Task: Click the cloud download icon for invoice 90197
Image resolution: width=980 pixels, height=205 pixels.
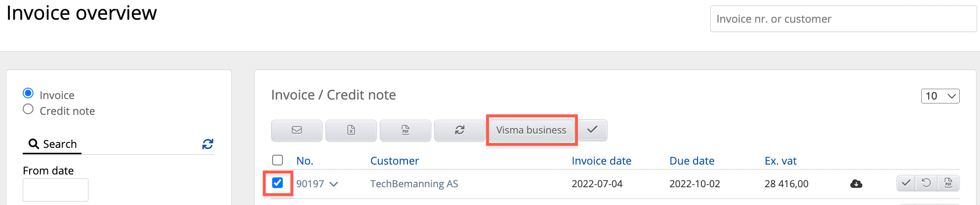Action: click(x=856, y=184)
